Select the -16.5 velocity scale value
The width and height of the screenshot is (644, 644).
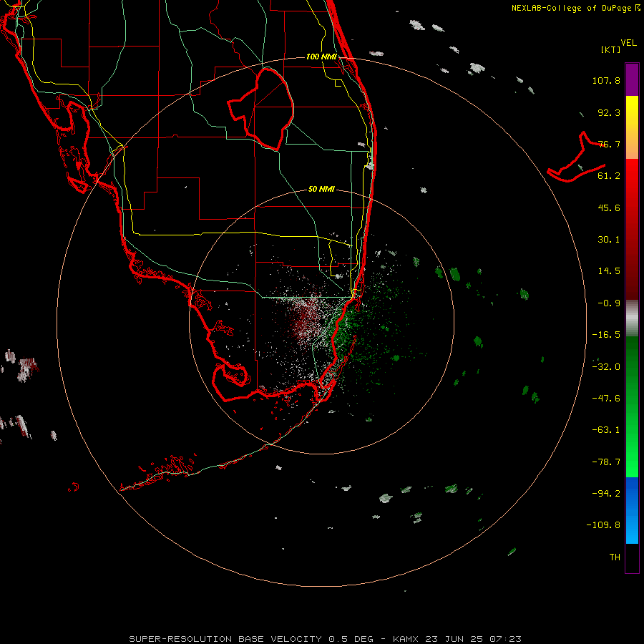pos(606,335)
